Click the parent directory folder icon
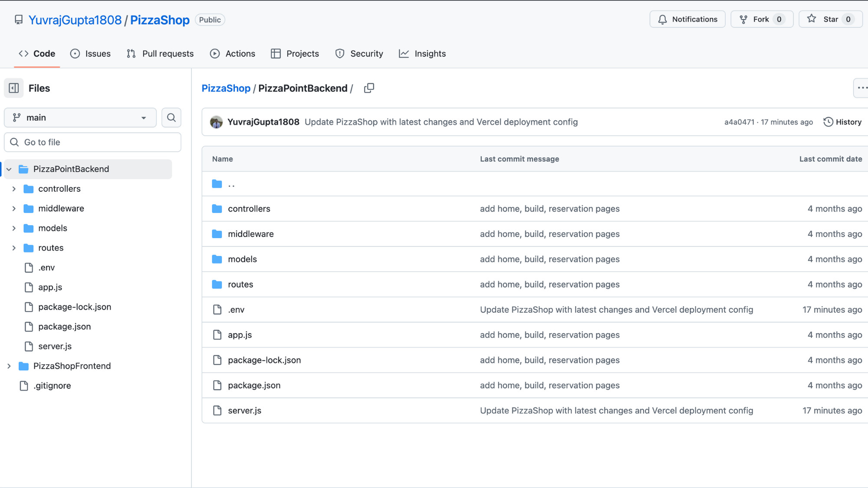868x488 pixels. 217,184
